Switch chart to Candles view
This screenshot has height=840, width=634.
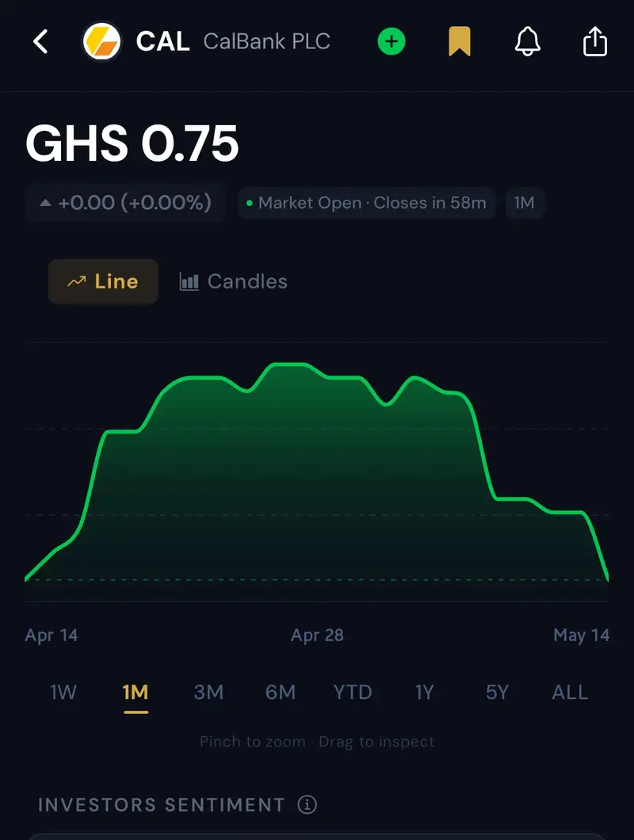[233, 281]
